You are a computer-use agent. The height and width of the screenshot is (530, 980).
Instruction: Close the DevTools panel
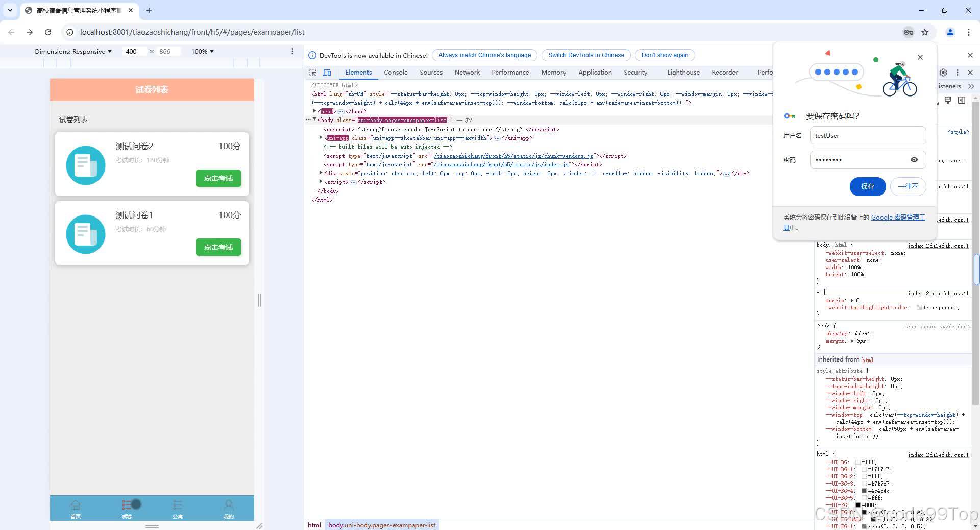click(x=970, y=73)
